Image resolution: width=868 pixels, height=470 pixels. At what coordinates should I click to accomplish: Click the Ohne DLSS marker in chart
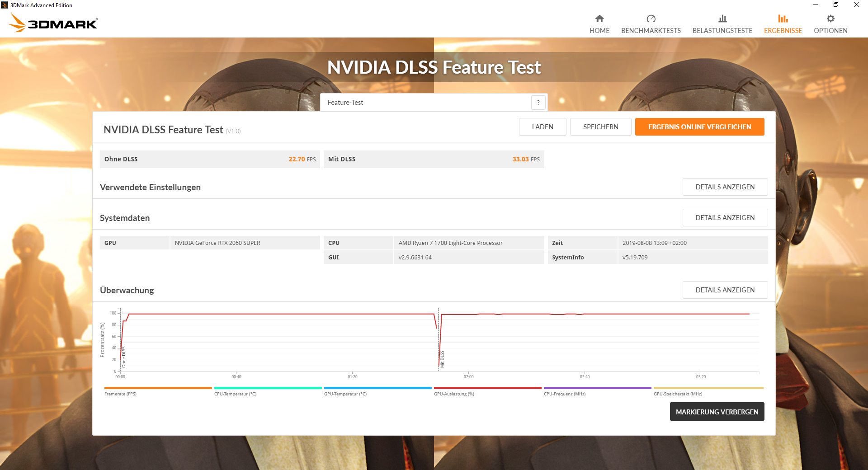(124, 357)
